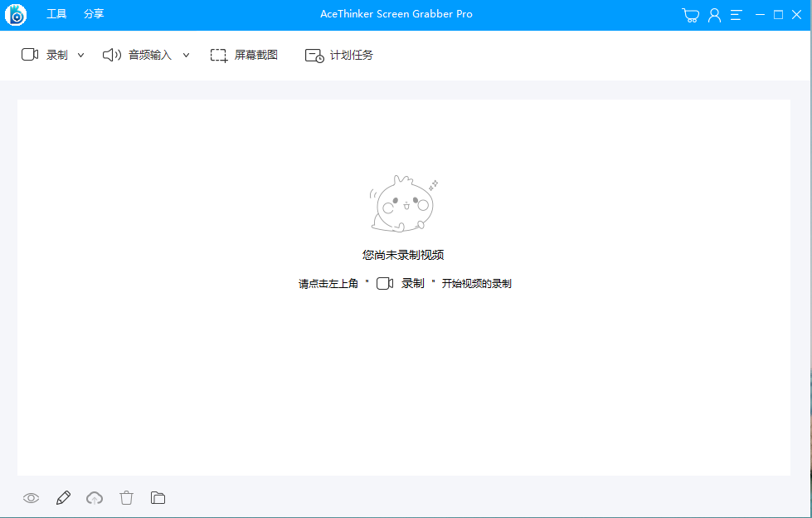Open the user account icon
Viewport: 812px width, 518px height.
point(714,15)
